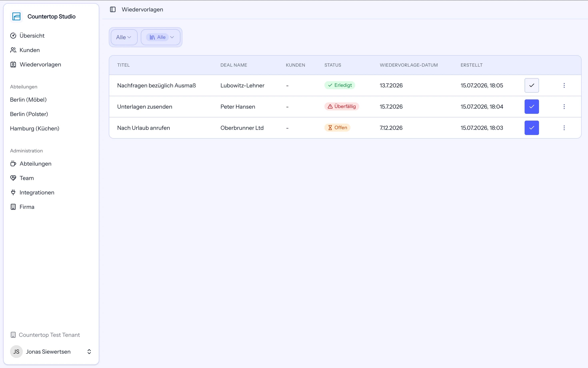
Task: Click the Lubowitz-Lehner deal name
Action: coord(242,85)
